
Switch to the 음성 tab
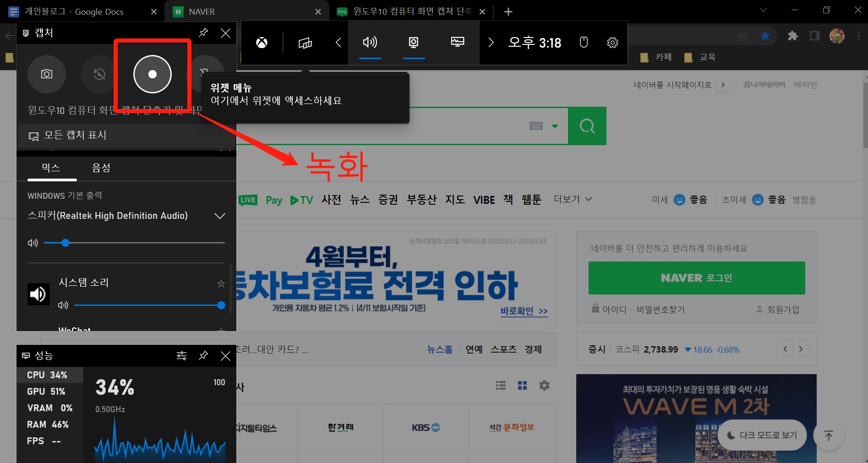(x=101, y=168)
